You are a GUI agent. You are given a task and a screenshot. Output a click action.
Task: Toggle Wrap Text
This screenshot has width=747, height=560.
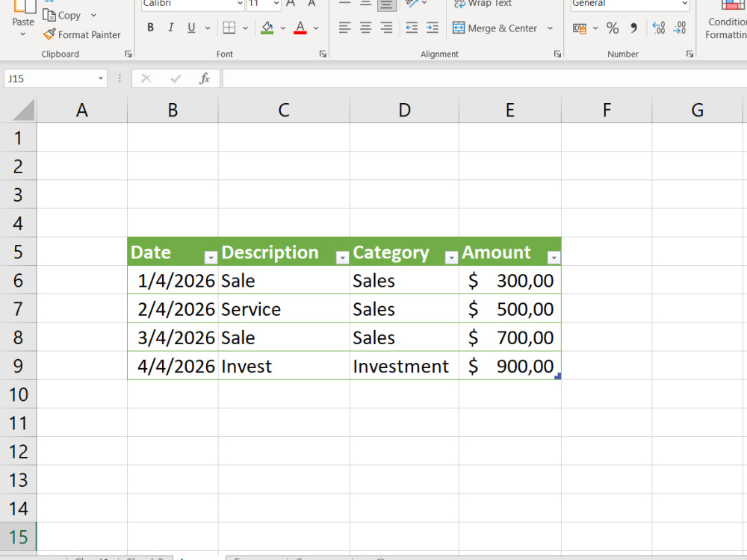[x=482, y=4]
